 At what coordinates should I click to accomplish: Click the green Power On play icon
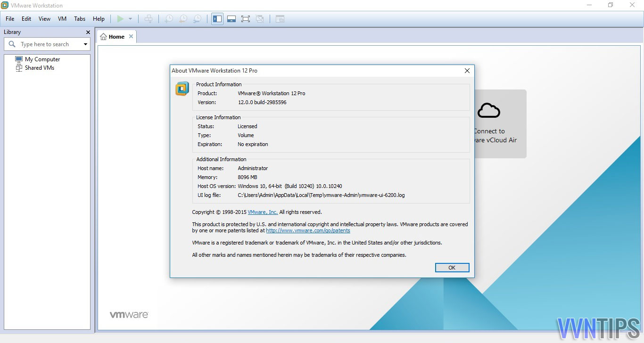click(x=120, y=19)
